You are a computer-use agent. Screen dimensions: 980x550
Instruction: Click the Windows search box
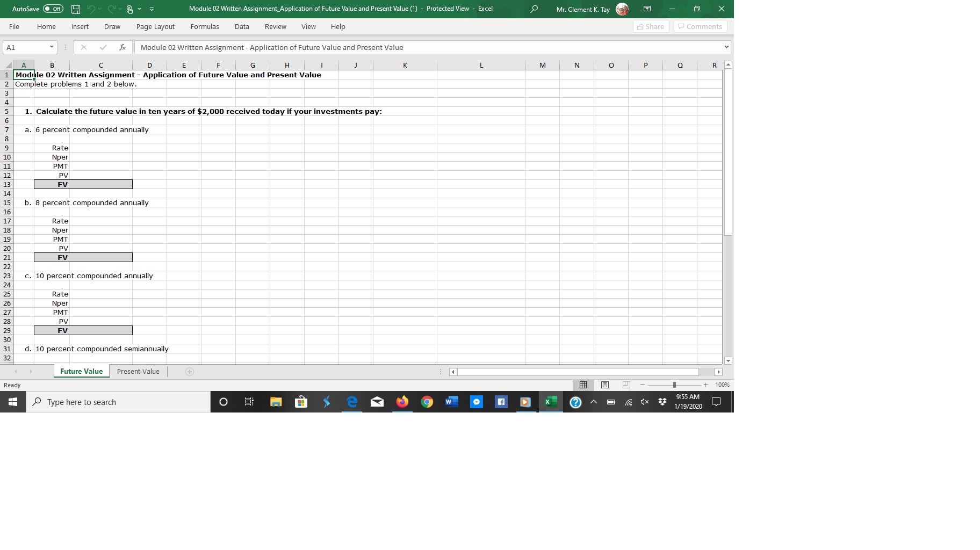coord(118,402)
